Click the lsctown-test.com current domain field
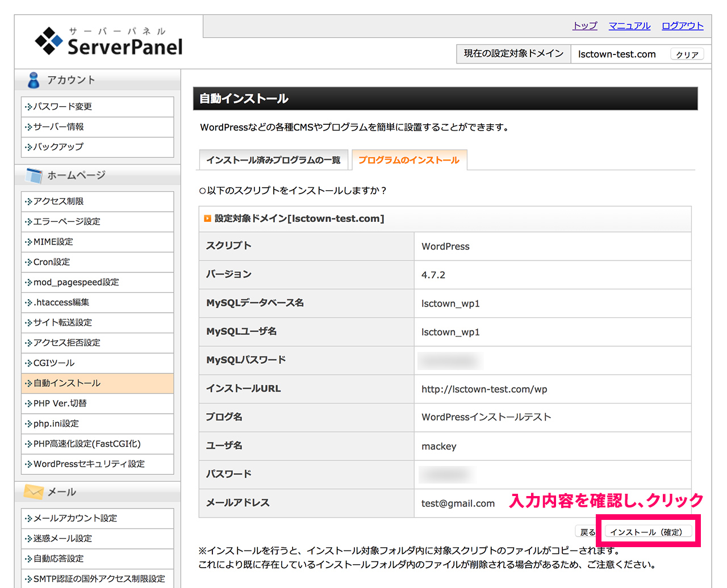 pos(617,54)
